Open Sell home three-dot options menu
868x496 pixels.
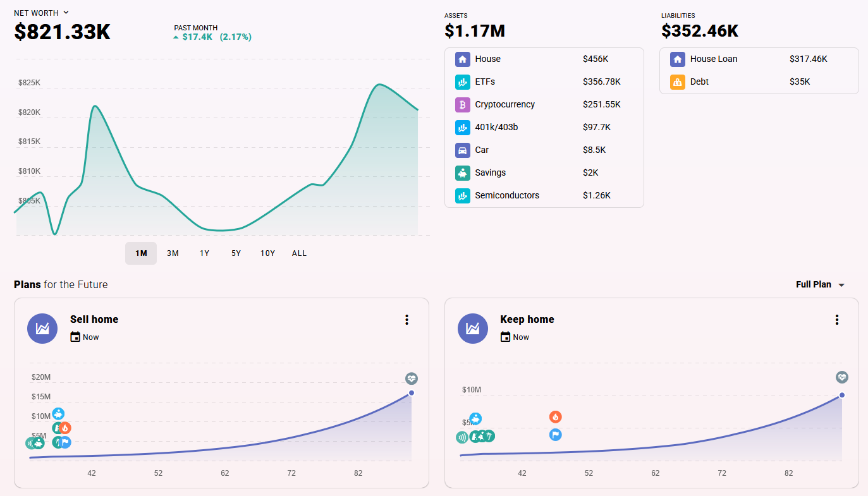coord(406,320)
